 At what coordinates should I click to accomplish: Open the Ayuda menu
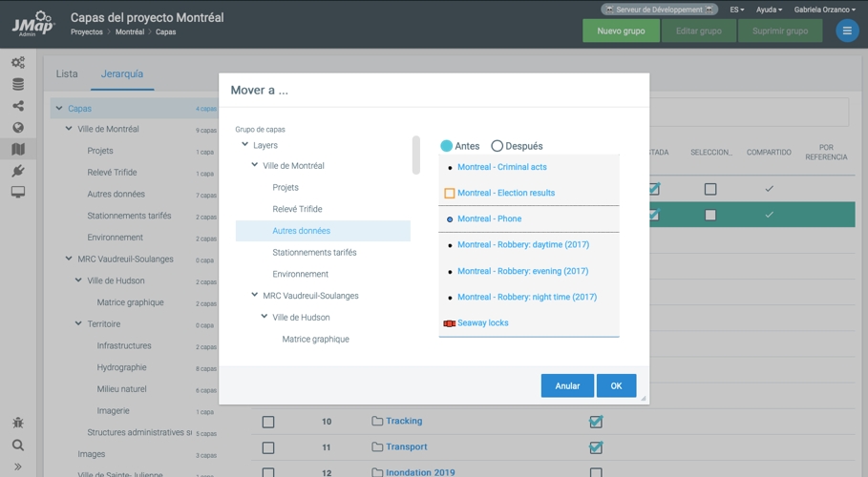769,10
